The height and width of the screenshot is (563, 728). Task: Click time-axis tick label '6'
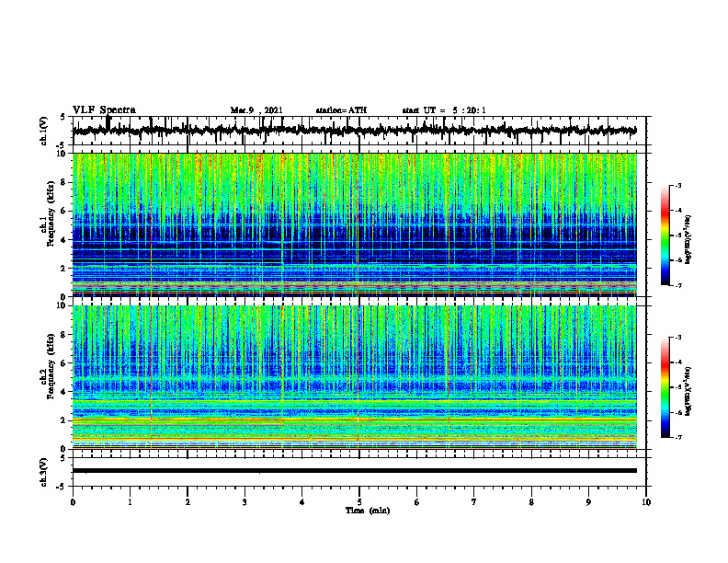pyautogui.click(x=417, y=502)
